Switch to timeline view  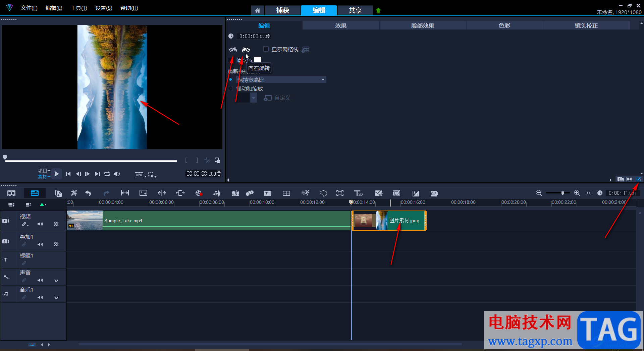[x=35, y=193]
